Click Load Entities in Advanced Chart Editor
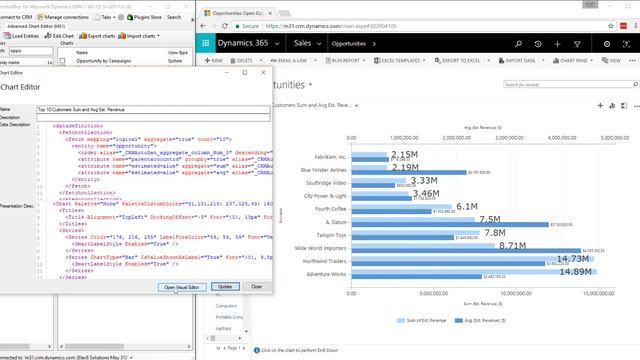 21,36
